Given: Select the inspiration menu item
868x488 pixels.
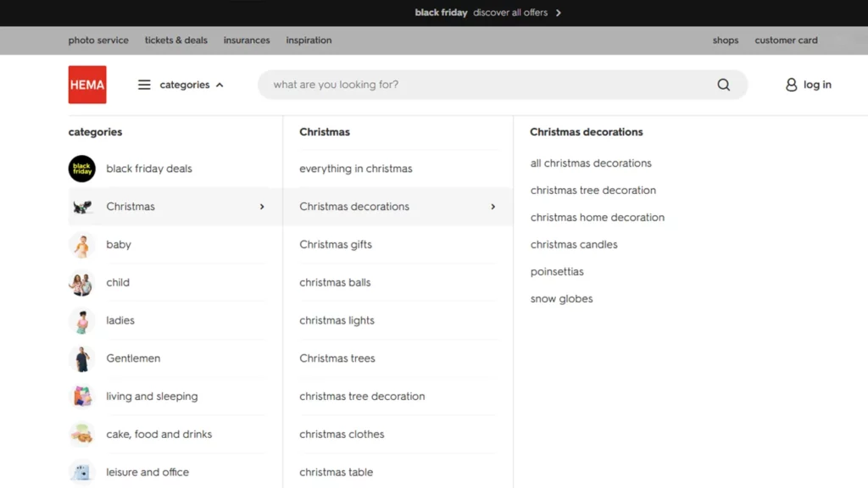Looking at the screenshot, I should [309, 40].
